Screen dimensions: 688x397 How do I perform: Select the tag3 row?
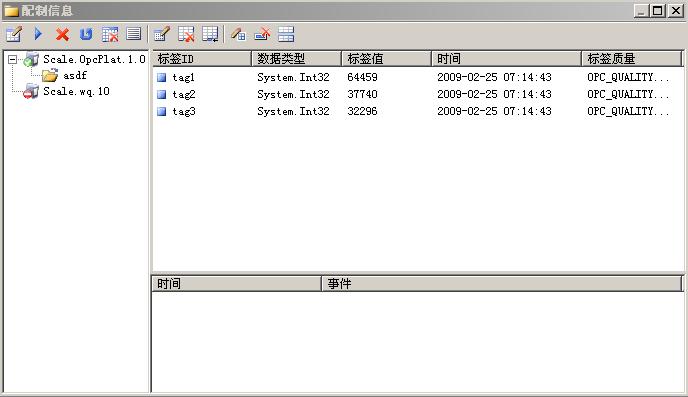click(x=418, y=111)
